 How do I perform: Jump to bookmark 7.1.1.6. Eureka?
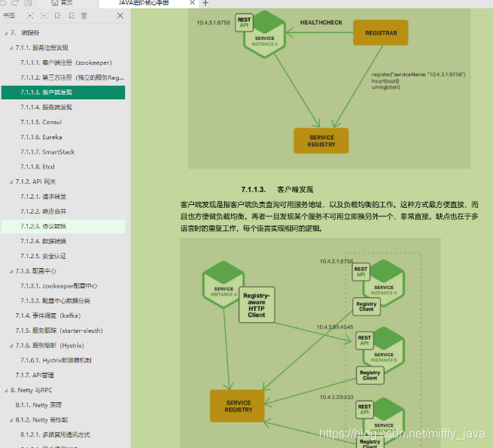pyautogui.click(x=41, y=137)
